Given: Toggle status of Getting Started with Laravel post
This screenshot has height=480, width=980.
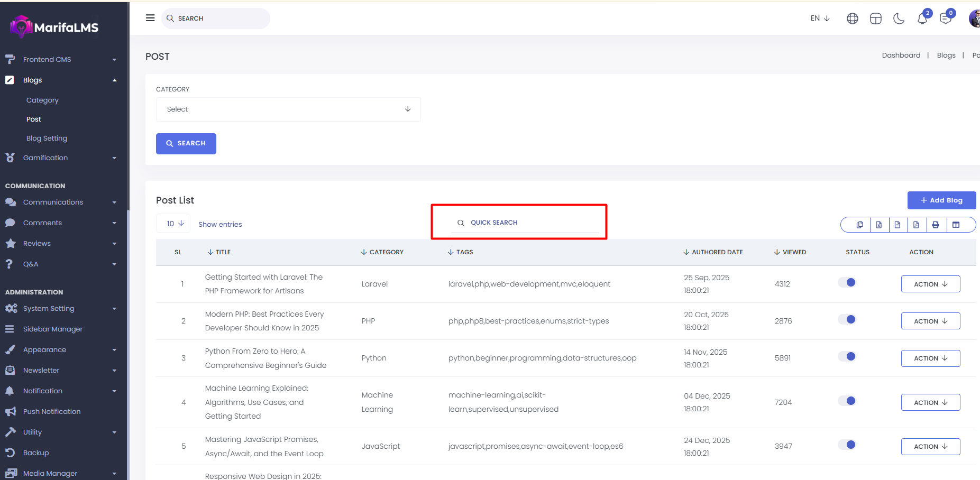Looking at the screenshot, I should (x=847, y=282).
